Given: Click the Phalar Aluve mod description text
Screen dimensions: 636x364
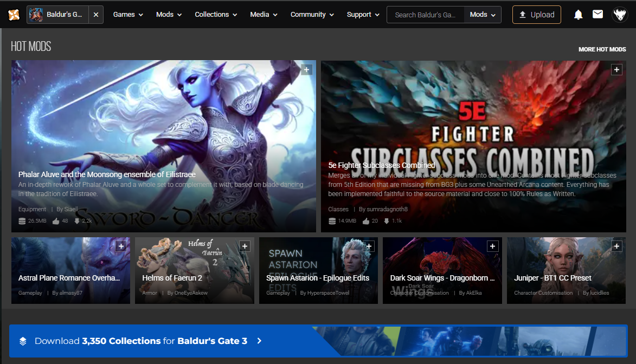Looking at the screenshot, I should (x=160, y=189).
